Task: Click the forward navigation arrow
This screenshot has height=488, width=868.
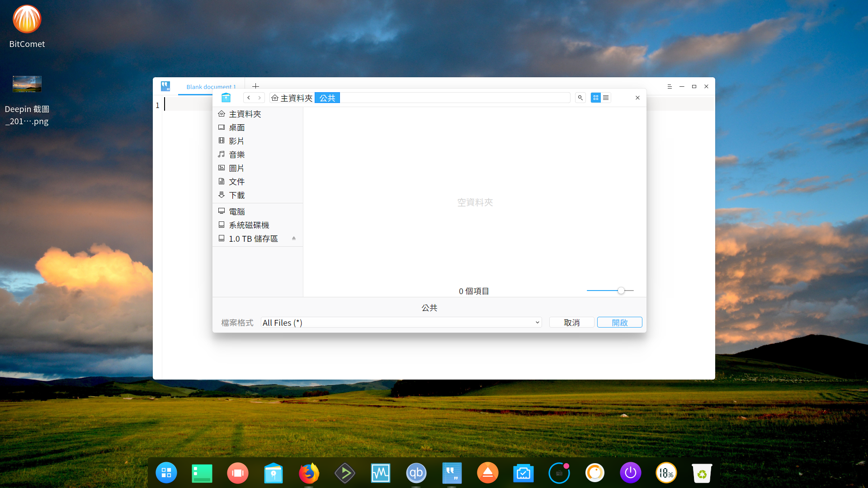Action: pos(259,97)
